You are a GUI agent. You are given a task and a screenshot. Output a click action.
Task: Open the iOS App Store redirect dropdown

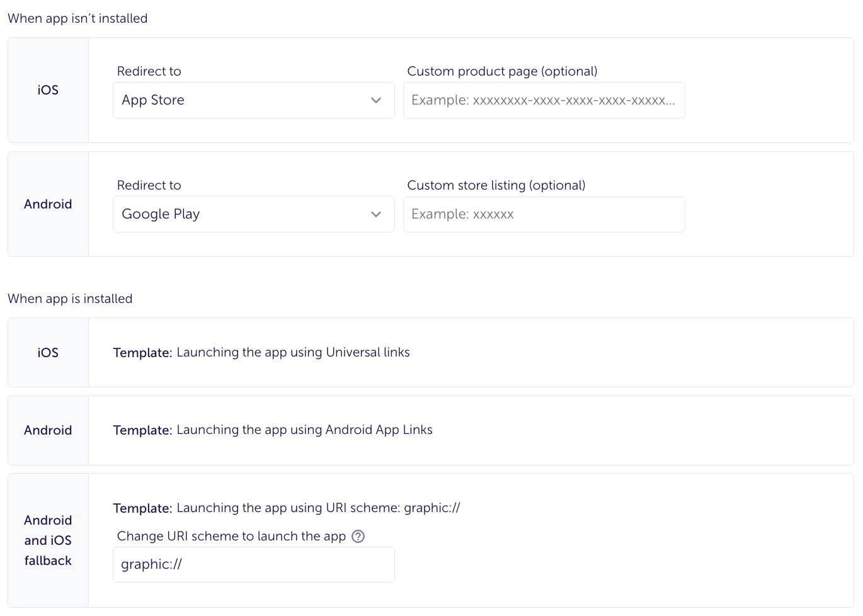(253, 100)
